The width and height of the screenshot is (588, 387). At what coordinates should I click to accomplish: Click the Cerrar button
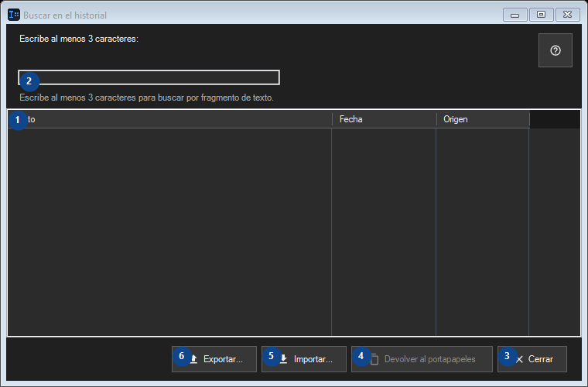click(532, 359)
